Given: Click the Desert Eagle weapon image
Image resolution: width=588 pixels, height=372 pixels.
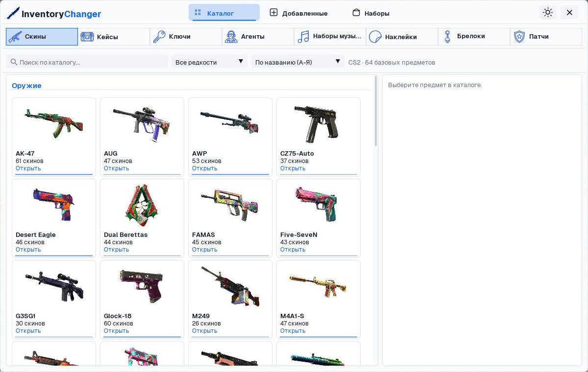Looking at the screenshot, I should (54, 204).
